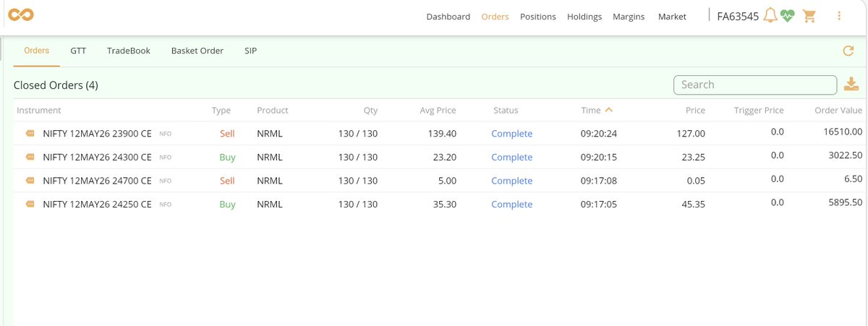
Task: Open Margins in the top navigation
Action: [x=629, y=17]
